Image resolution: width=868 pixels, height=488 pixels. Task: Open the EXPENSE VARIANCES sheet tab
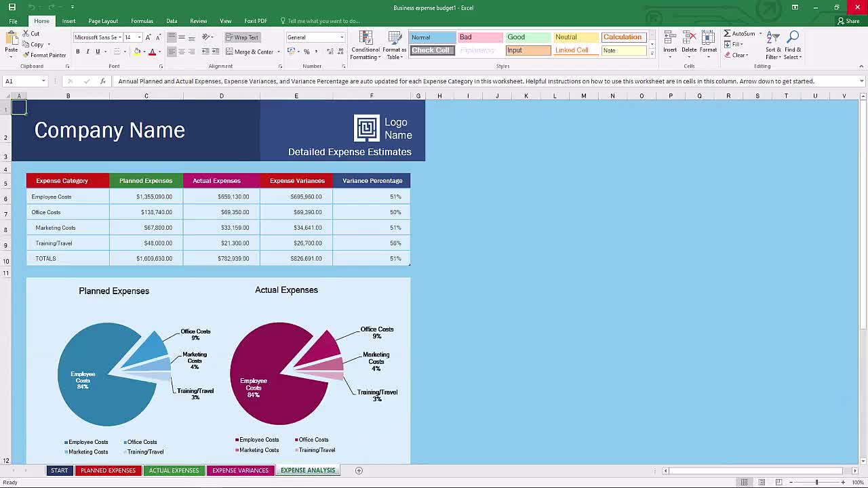(x=240, y=470)
